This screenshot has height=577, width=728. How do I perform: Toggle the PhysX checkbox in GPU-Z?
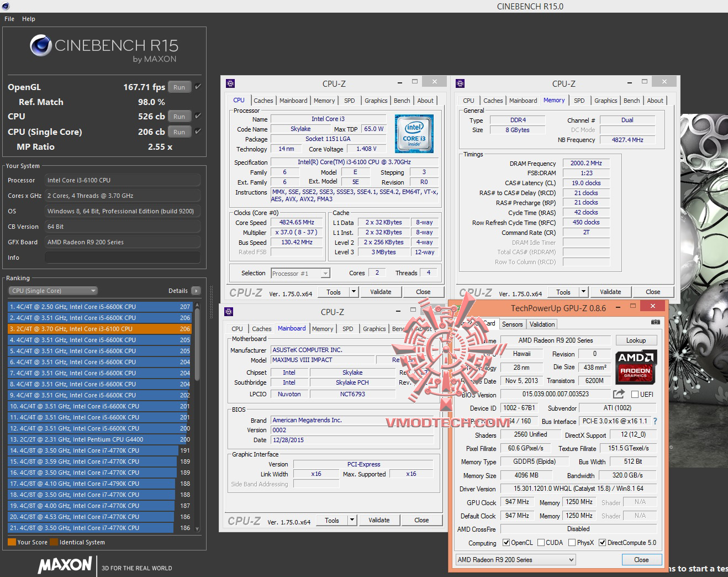point(572,543)
